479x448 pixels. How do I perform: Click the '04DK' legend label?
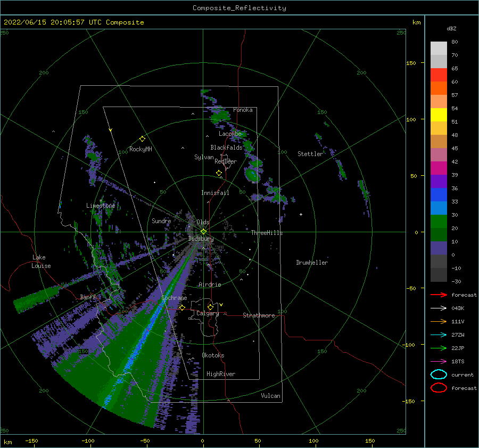pos(458,308)
